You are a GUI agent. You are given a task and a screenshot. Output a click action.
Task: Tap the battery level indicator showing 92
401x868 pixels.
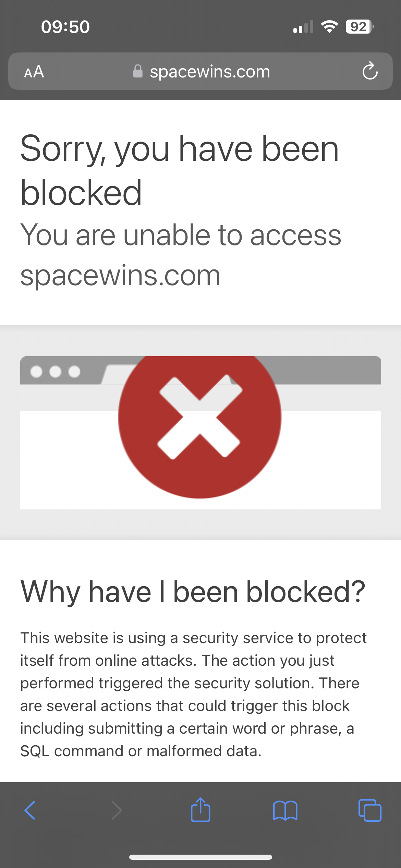[x=360, y=27]
